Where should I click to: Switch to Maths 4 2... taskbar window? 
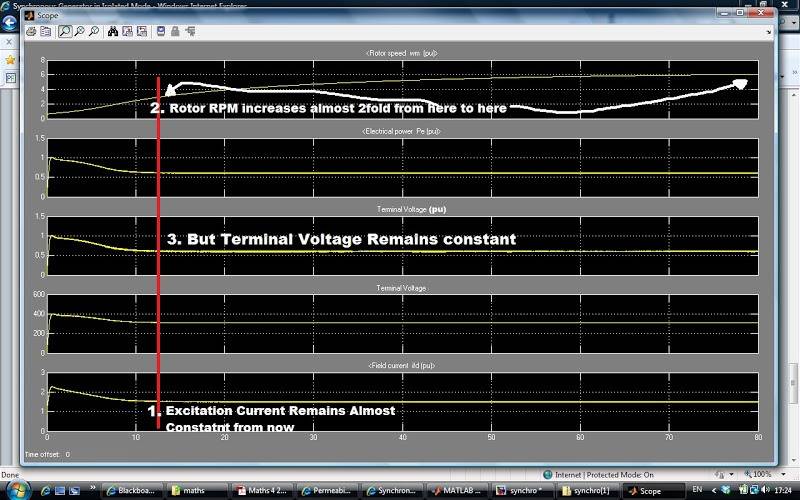[262, 490]
